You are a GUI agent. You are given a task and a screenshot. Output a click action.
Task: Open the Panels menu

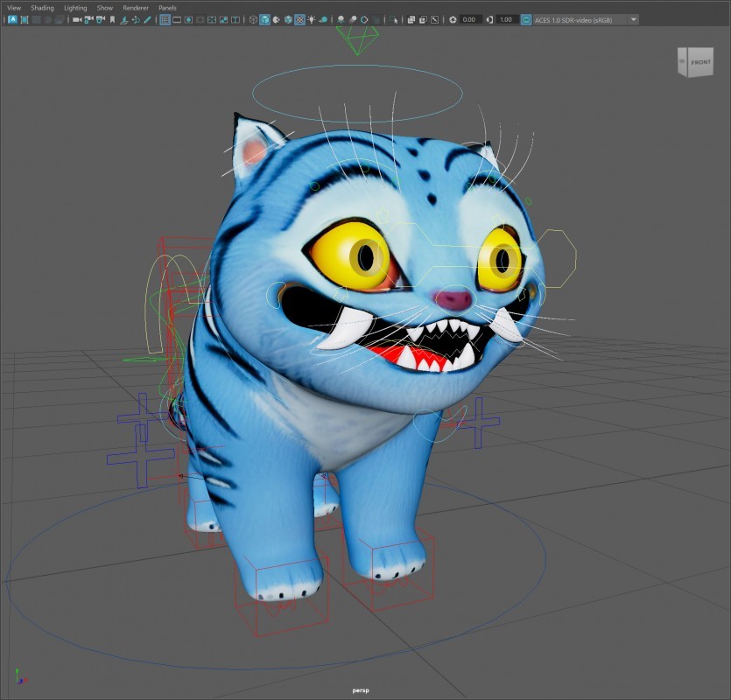pyautogui.click(x=167, y=8)
